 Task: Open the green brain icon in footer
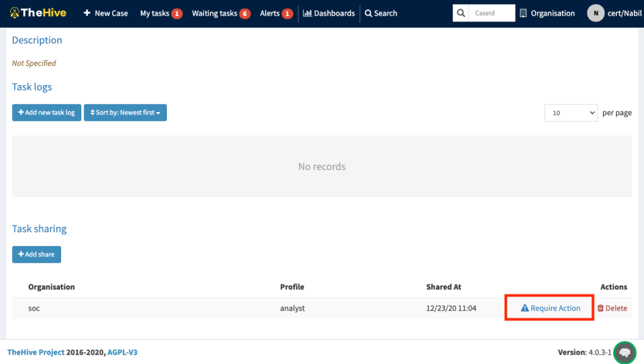pos(624,353)
